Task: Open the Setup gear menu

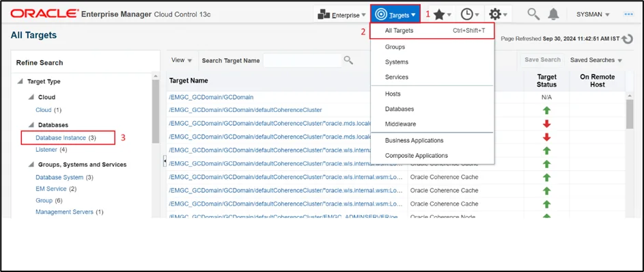Action: [x=499, y=15]
